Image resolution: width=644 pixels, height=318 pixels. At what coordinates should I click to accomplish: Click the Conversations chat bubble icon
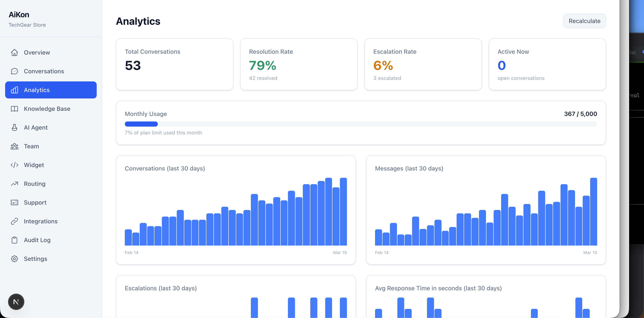tap(14, 71)
